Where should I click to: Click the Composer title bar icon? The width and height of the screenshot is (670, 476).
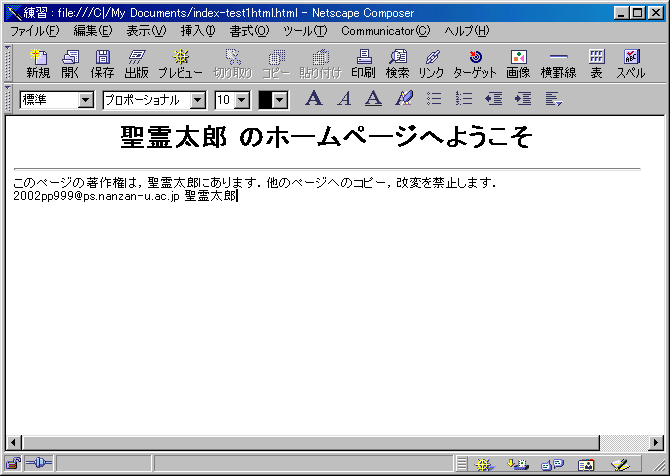tap(13, 13)
